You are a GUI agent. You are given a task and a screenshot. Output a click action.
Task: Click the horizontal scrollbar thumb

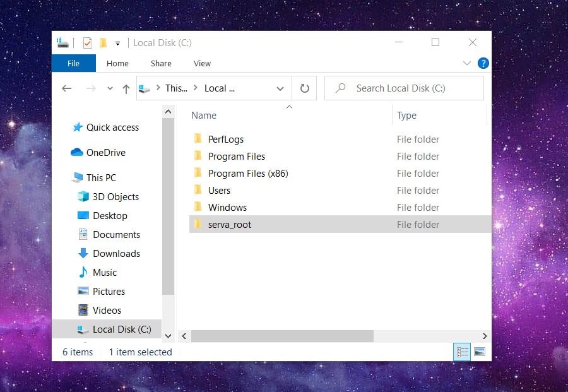pos(283,336)
